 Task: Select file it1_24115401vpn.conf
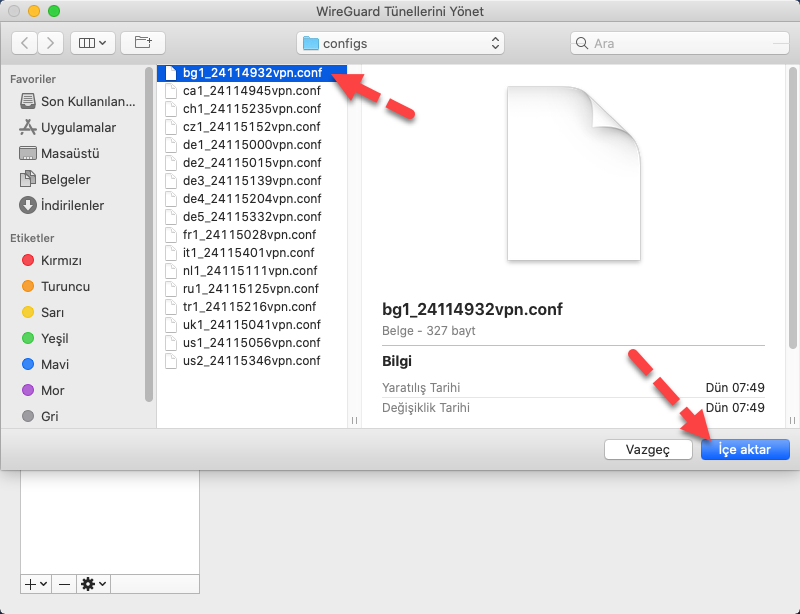(x=252, y=253)
